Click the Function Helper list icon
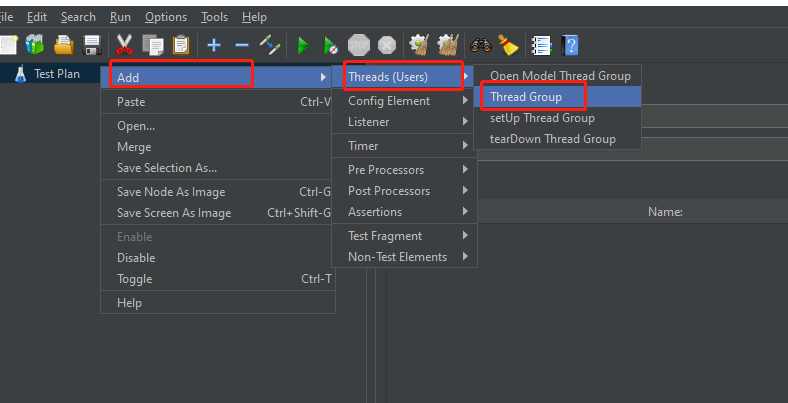This screenshot has height=403, width=788. coord(541,45)
